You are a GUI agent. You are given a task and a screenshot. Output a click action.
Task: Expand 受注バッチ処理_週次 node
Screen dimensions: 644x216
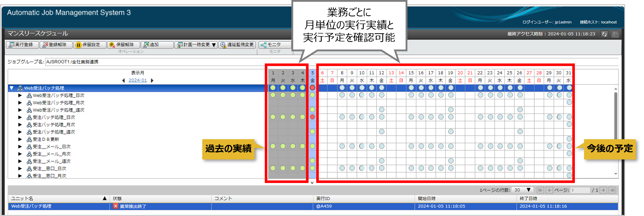coord(20,132)
